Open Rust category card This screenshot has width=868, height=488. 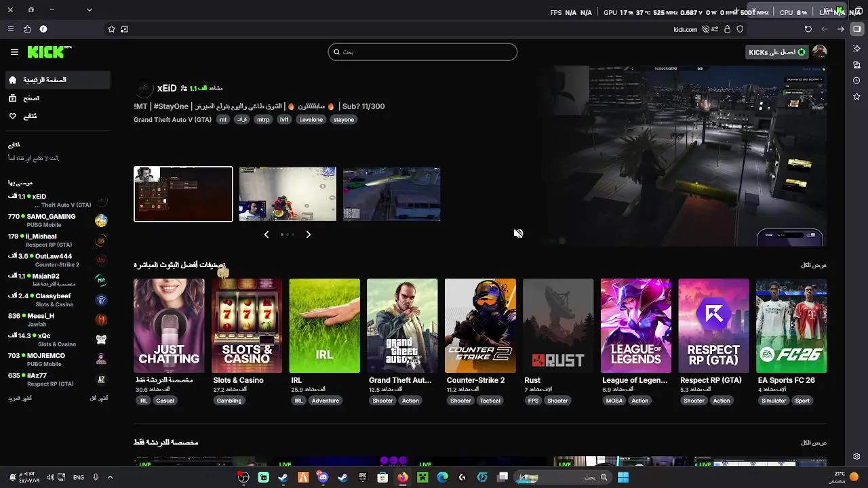(x=558, y=325)
